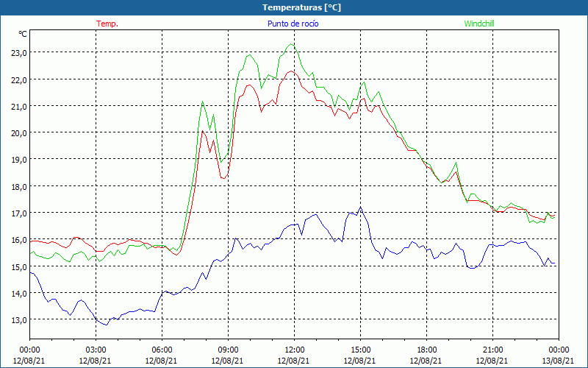The height and width of the screenshot is (368, 588).
Task: Select the red 'Temp.' legend label
Action: (107, 24)
